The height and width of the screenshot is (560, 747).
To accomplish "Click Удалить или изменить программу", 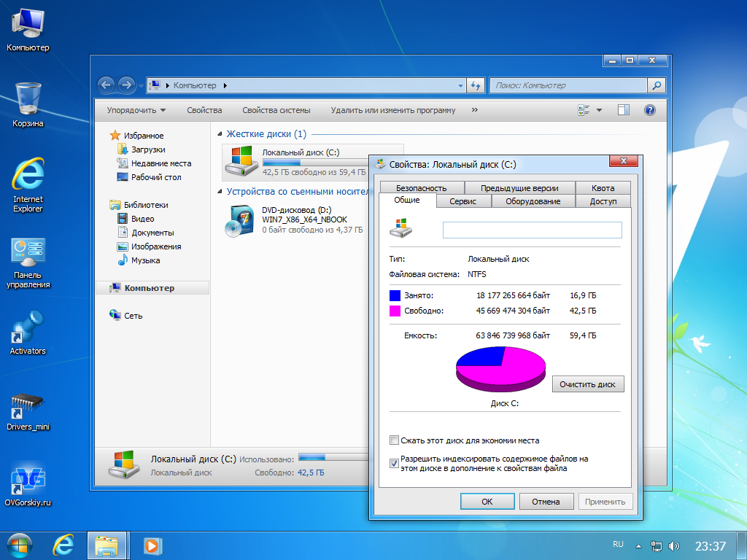I will point(393,110).
